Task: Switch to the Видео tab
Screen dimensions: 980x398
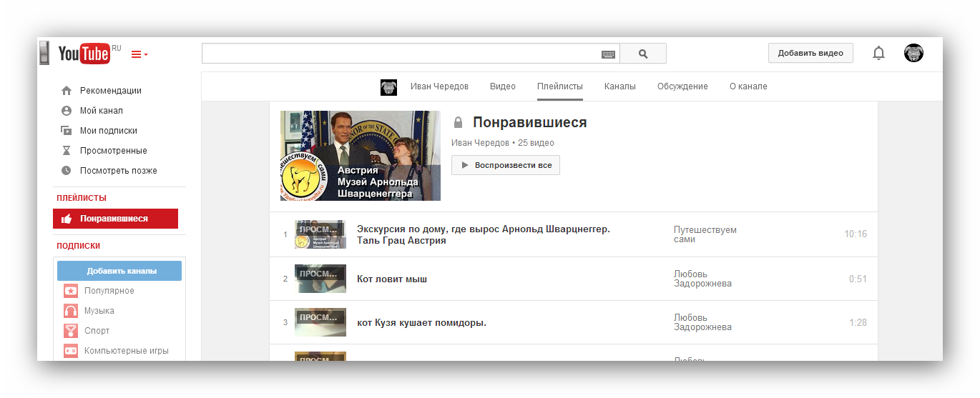Action: 503,86
